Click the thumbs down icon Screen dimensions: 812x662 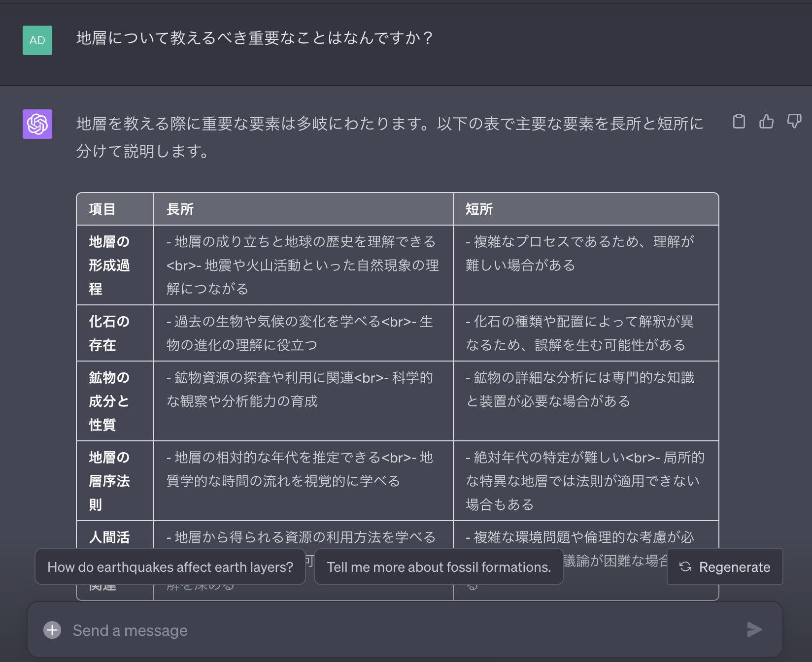pos(794,121)
